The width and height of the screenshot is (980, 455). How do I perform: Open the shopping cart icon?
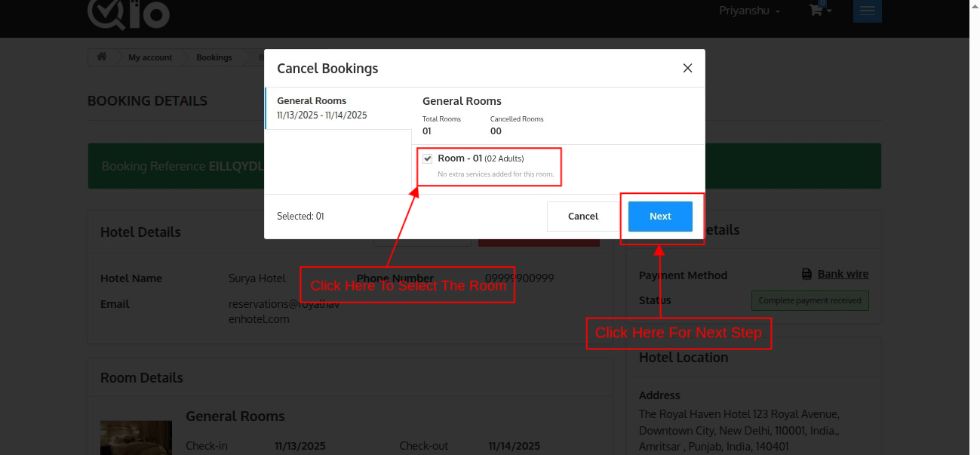pos(816,11)
